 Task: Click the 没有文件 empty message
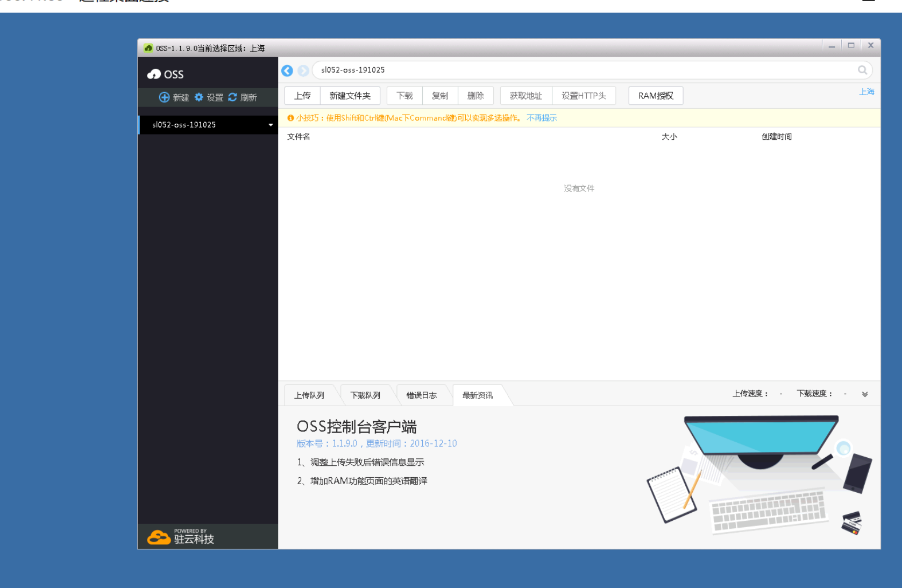coord(579,188)
